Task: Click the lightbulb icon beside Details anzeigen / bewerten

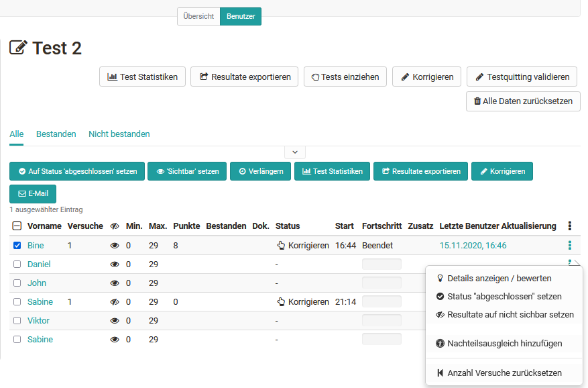Action: (x=439, y=278)
